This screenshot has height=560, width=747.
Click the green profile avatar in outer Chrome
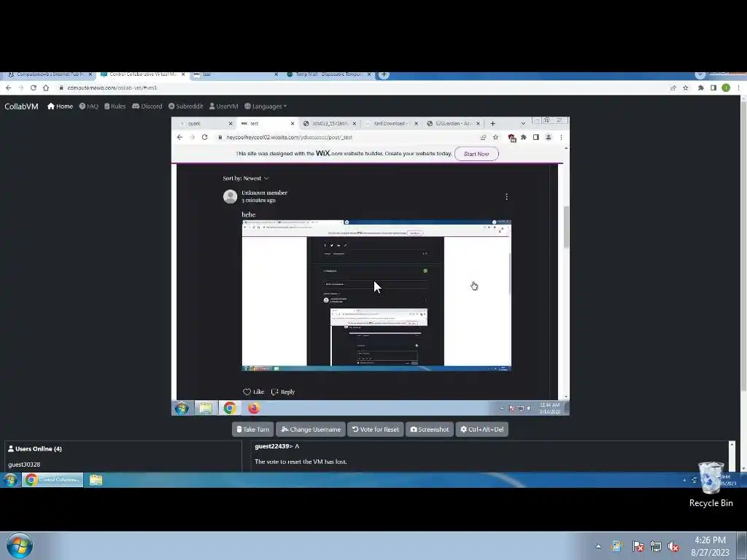pyautogui.click(x=726, y=87)
